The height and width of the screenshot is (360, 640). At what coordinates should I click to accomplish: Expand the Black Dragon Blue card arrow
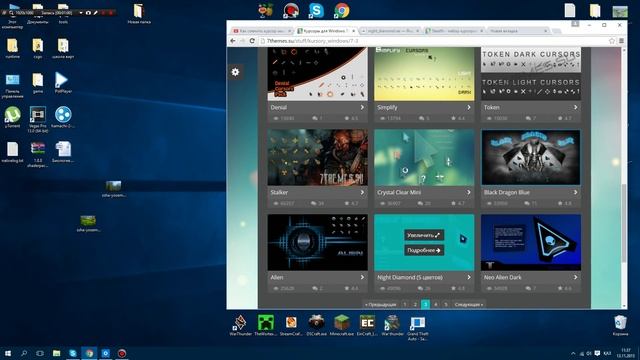[576, 192]
